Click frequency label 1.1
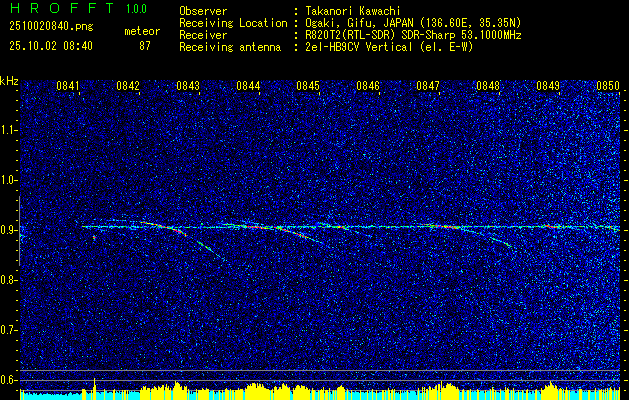Screen dimensions: 629x400 pos(8,130)
